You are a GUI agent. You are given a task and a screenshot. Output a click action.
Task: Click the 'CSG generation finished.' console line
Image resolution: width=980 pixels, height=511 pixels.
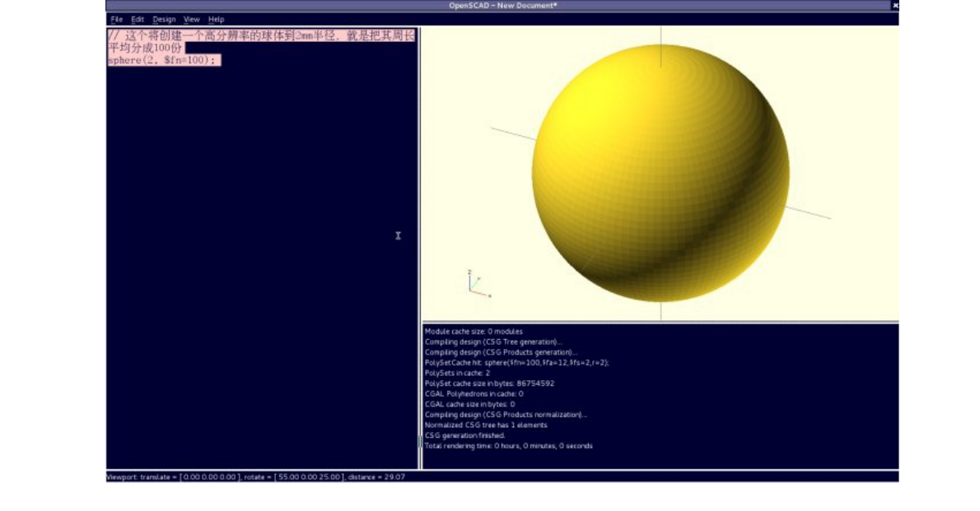tap(464, 435)
